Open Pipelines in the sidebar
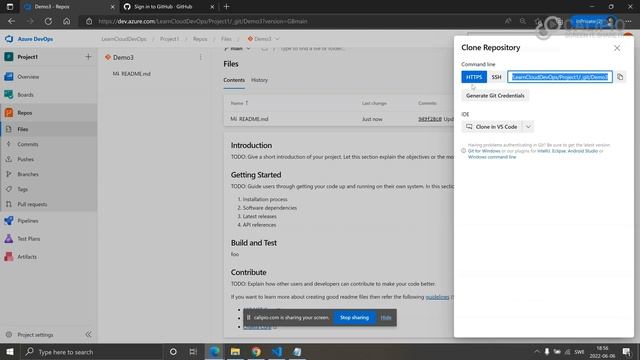The image size is (640, 360). tap(48, 221)
